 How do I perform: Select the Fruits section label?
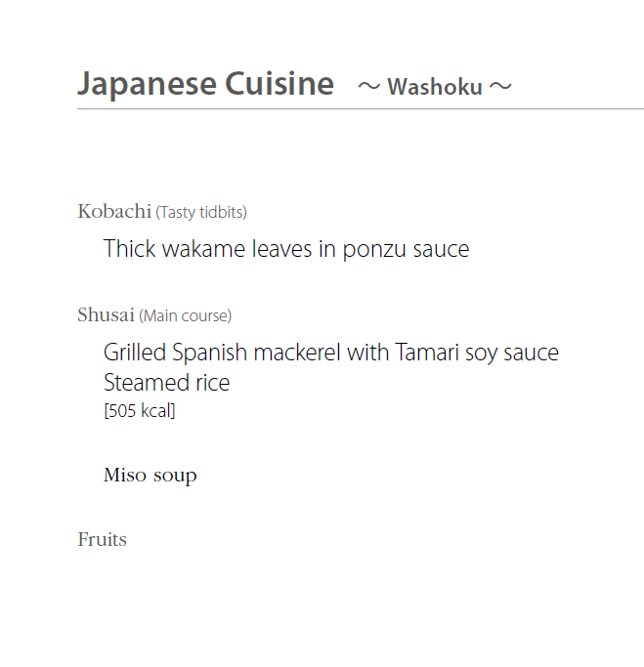tap(103, 539)
